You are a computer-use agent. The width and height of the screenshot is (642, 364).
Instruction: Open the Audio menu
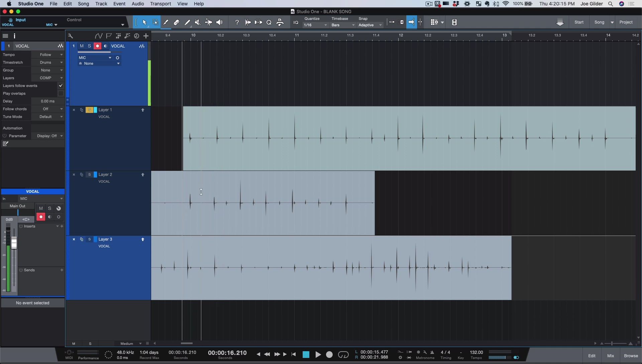click(x=137, y=4)
